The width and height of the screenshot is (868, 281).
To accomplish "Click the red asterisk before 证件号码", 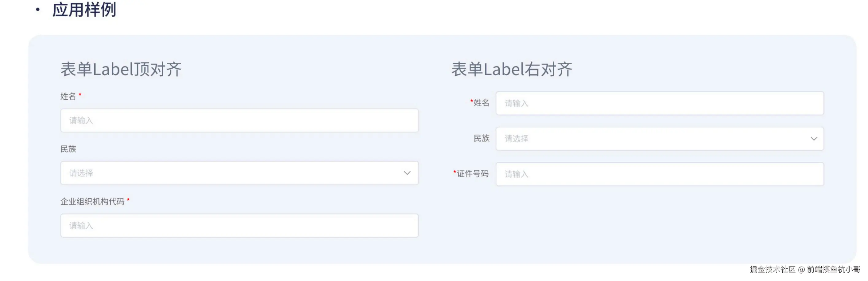I will (x=455, y=172).
